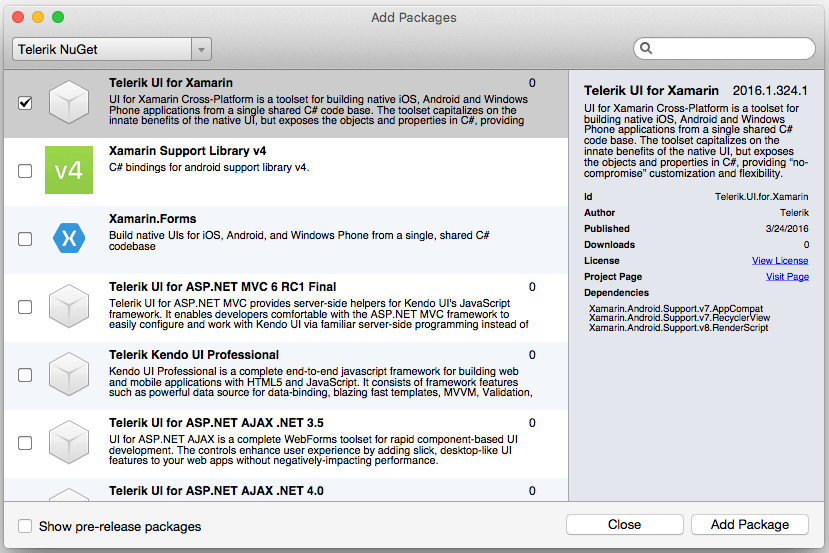829x553 pixels.
Task: Click the Telerik UI for ASP.NET MVC 6 package icon
Action: [x=69, y=306]
